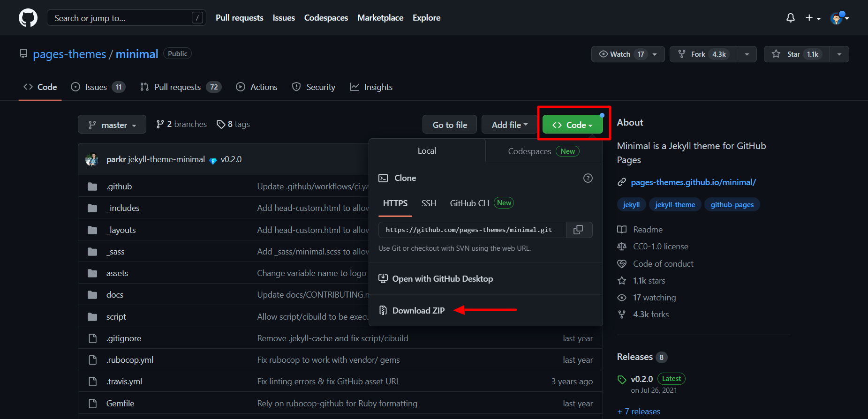Open pages-themes.github.io/minimal/ site link
The height and width of the screenshot is (419, 868).
point(693,182)
